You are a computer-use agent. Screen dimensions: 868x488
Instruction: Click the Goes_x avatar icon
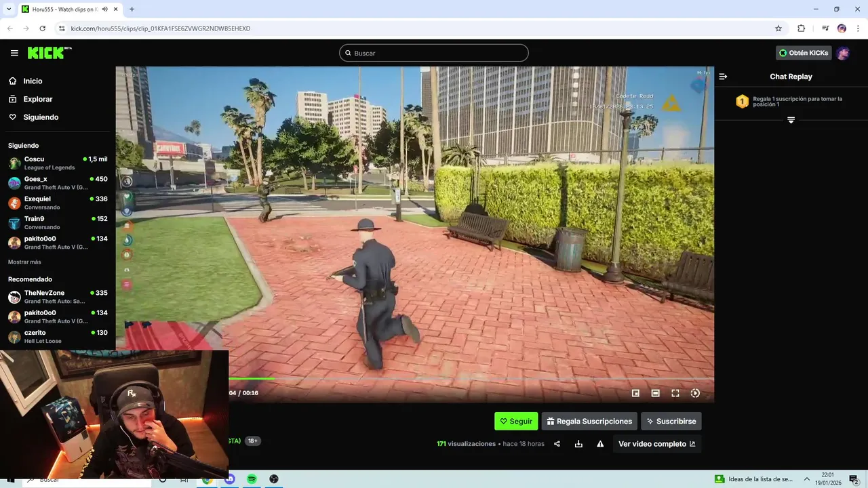14,183
